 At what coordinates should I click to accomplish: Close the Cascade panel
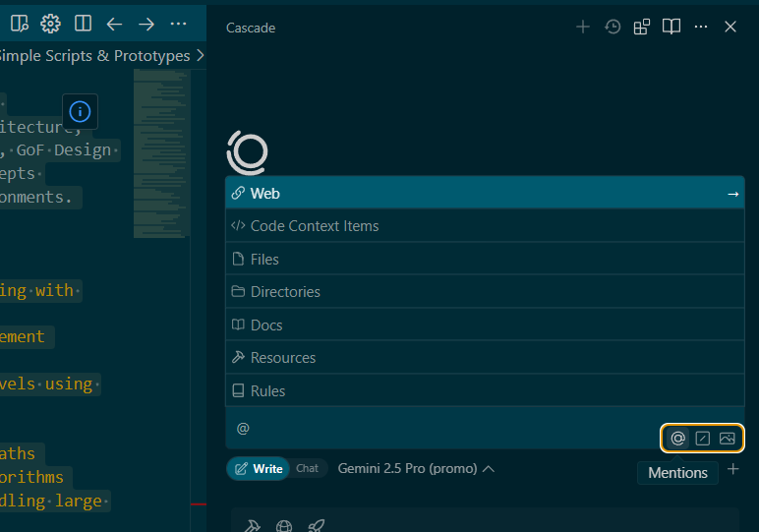click(730, 27)
